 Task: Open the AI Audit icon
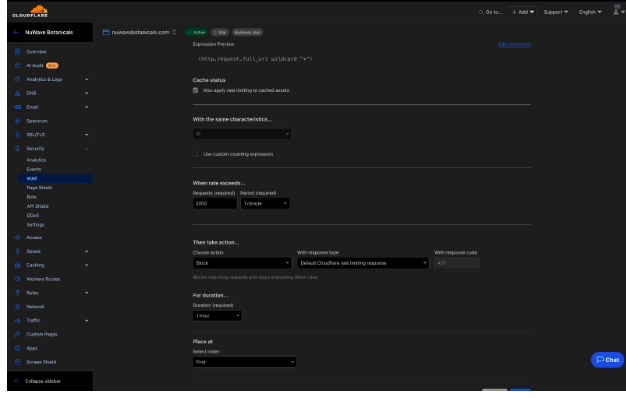18,65
